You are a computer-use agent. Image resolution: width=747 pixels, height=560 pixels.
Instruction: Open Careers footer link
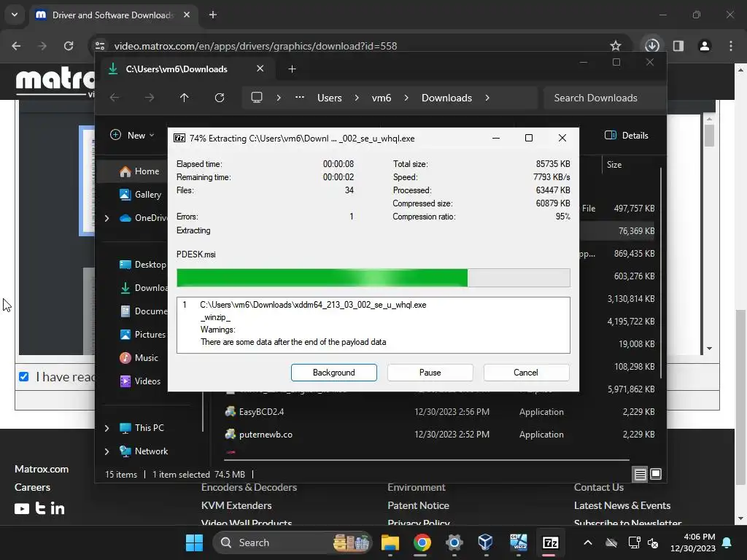pyautogui.click(x=32, y=487)
